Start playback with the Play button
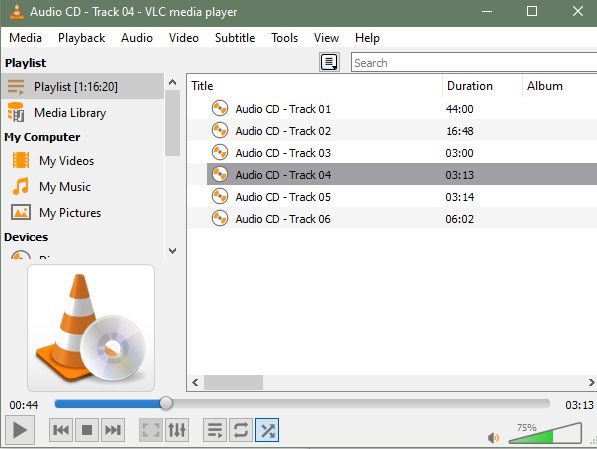Screen dimensions: 597x449 [x=20, y=430]
